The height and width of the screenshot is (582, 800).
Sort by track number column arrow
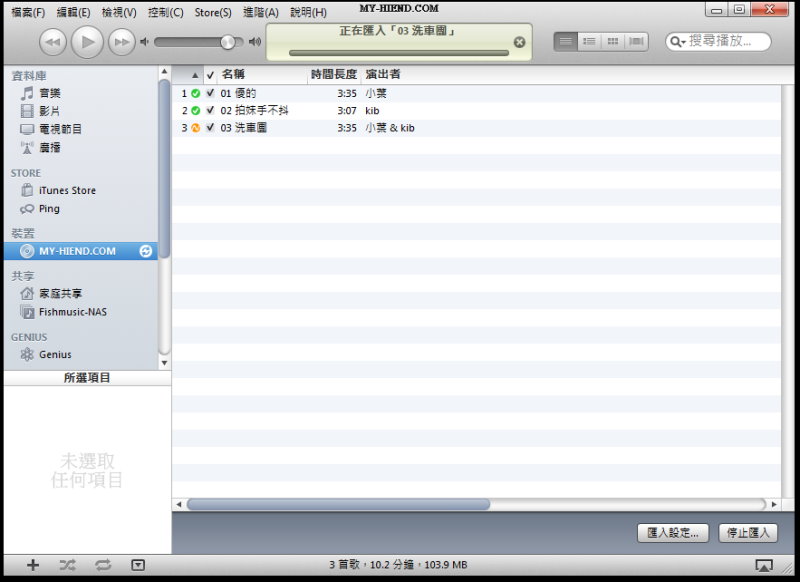(195, 75)
